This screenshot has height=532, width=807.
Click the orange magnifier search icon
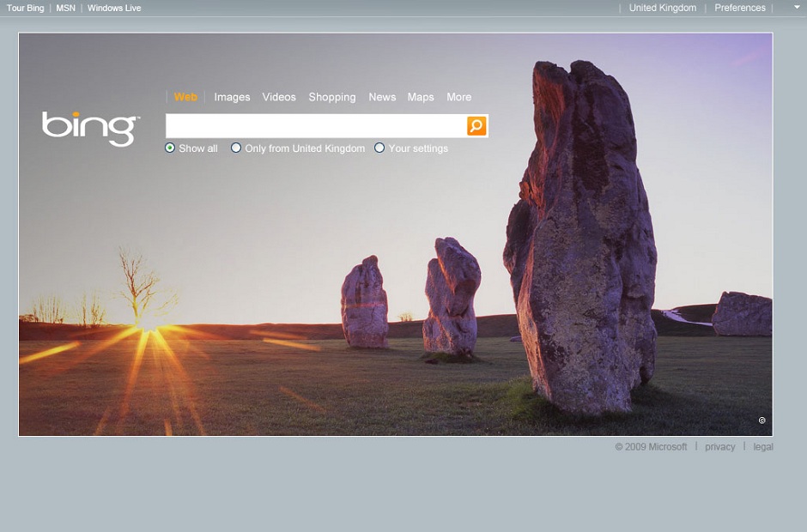pos(475,125)
